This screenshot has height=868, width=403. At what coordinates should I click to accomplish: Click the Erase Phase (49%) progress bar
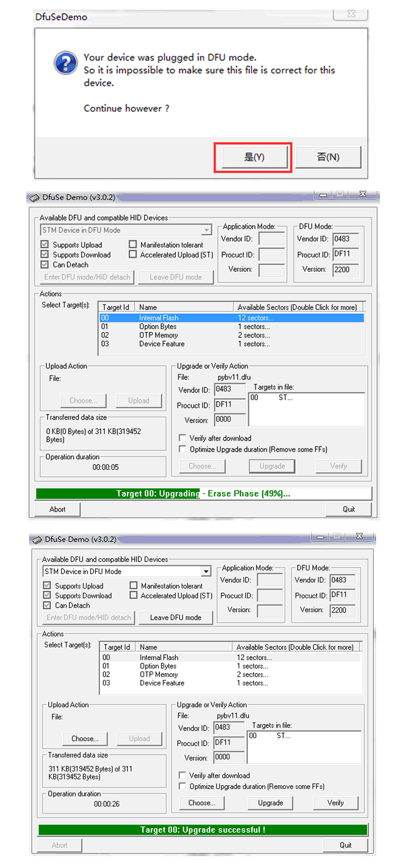(203, 494)
